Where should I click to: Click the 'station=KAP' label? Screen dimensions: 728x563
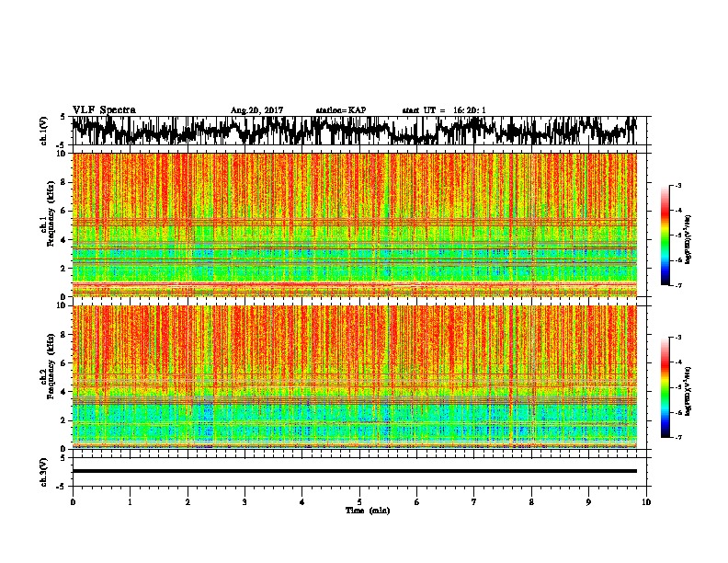click(341, 110)
